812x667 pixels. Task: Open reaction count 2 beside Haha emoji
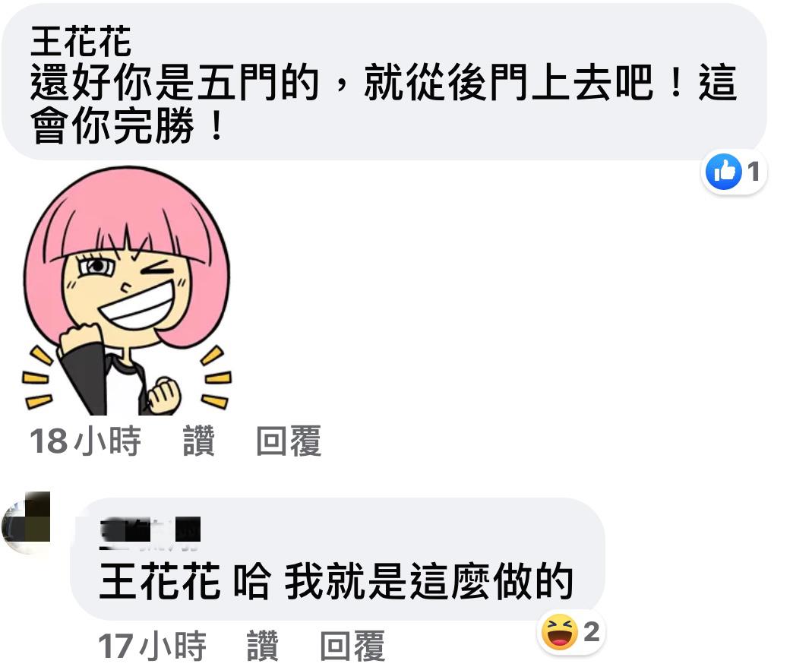pyautogui.click(x=592, y=632)
